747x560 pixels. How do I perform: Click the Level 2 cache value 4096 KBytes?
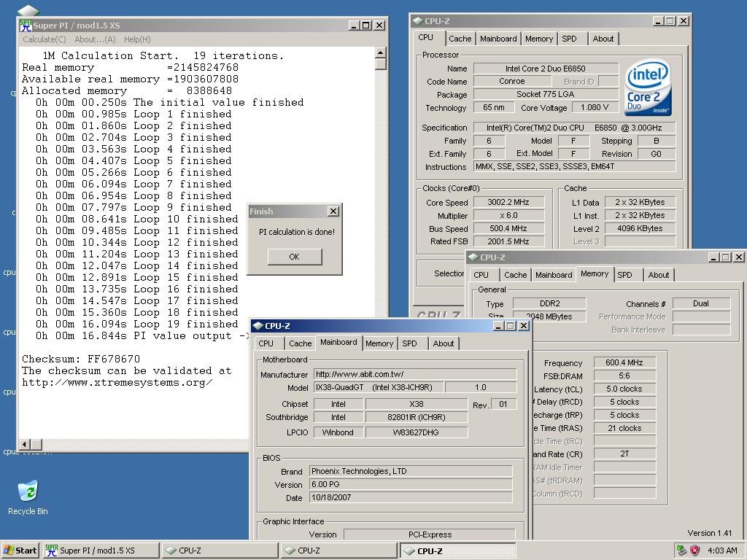[640, 228]
